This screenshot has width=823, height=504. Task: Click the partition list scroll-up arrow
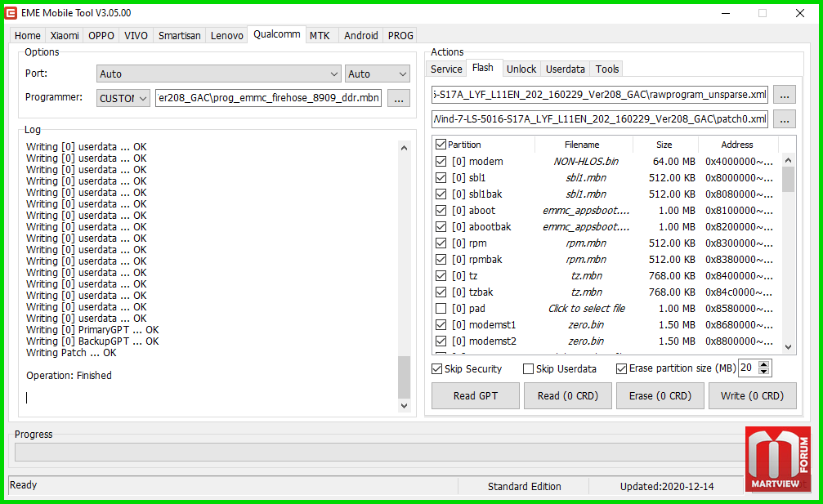coord(788,160)
